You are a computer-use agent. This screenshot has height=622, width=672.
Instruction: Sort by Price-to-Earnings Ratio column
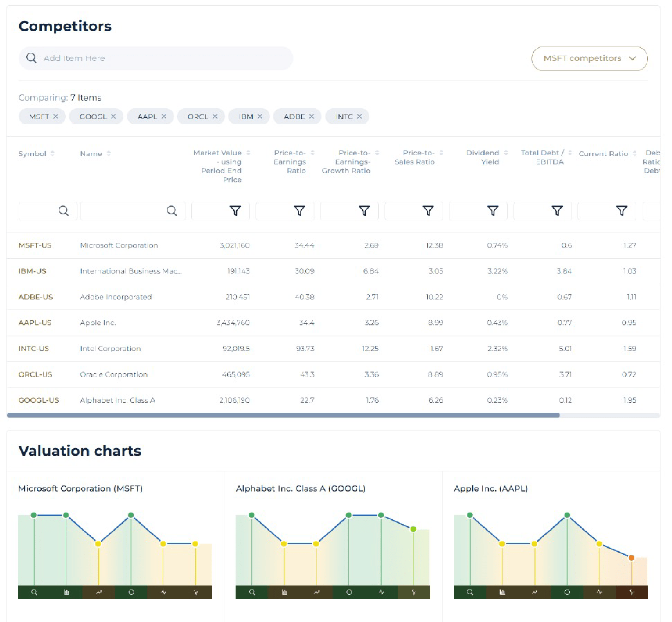click(313, 152)
